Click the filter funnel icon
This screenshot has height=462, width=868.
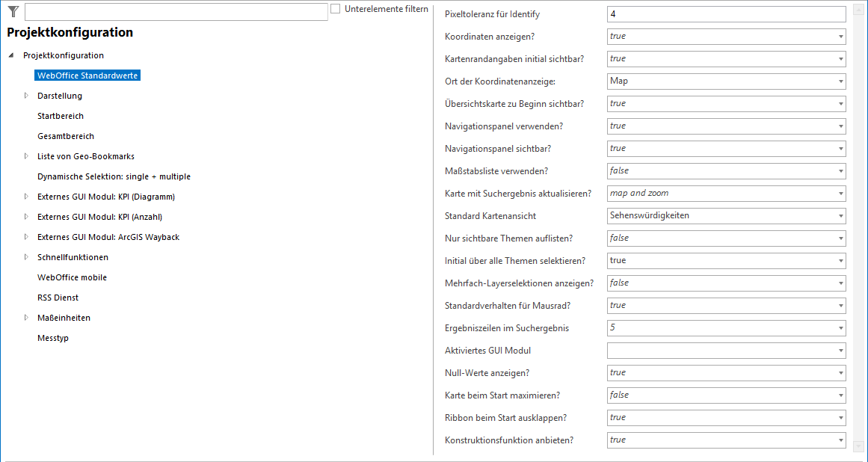point(13,10)
